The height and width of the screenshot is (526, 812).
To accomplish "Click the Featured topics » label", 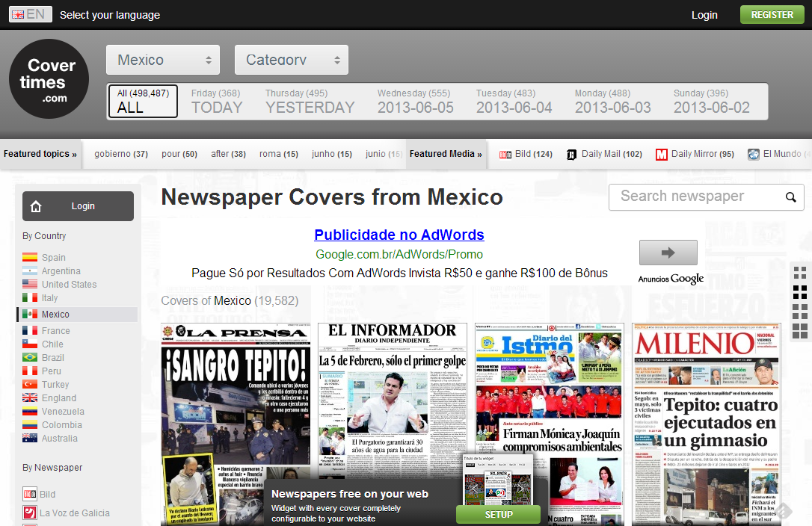I will (40, 154).
